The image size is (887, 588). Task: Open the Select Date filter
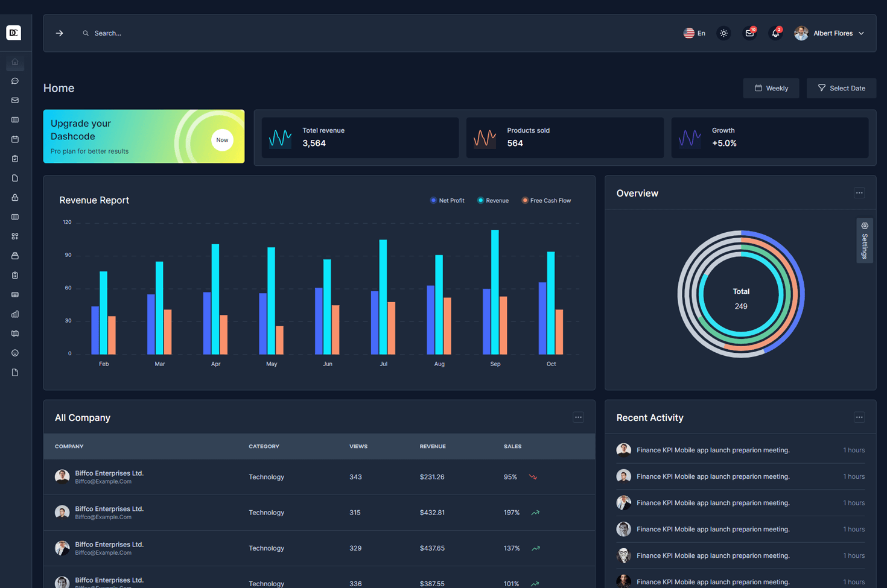point(841,88)
